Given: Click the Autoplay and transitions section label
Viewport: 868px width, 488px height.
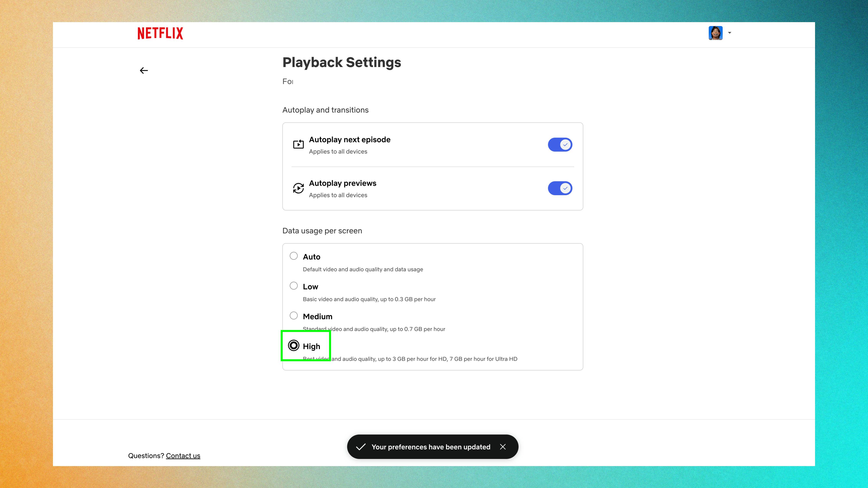Looking at the screenshot, I should coord(325,110).
